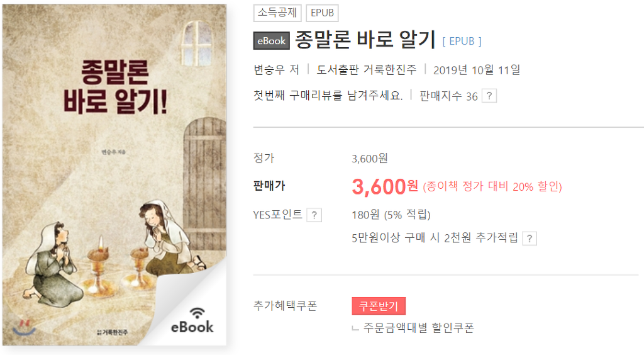This screenshot has height=355, width=644.
Task: Open the YES포인트 question mark help icon
Action: point(314,215)
